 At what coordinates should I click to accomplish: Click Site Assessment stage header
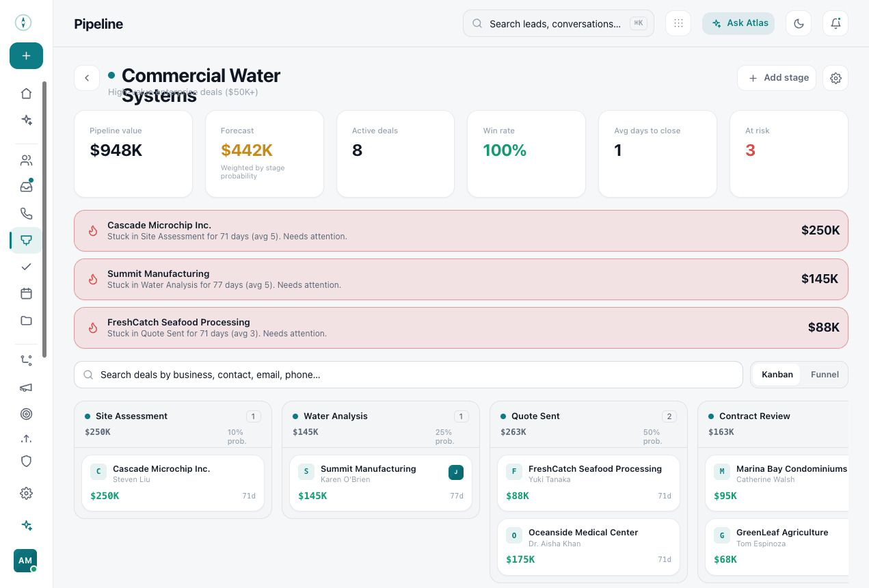173,425
